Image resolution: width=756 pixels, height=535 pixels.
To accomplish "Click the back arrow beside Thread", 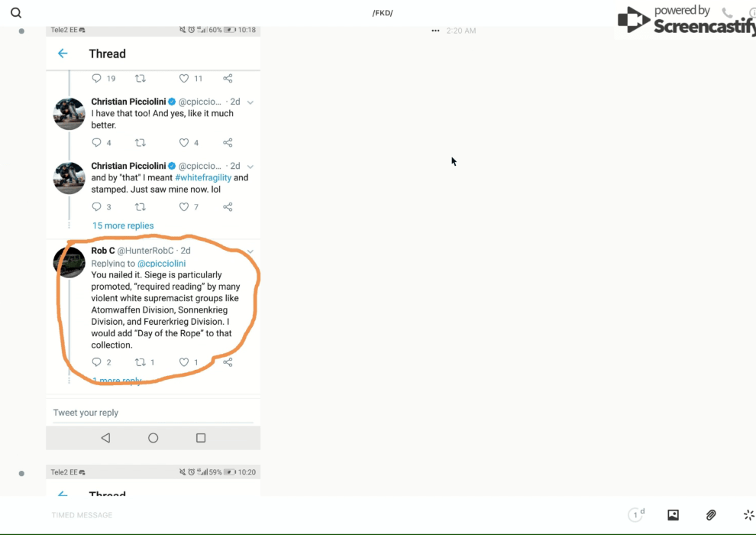I will point(63,53).
